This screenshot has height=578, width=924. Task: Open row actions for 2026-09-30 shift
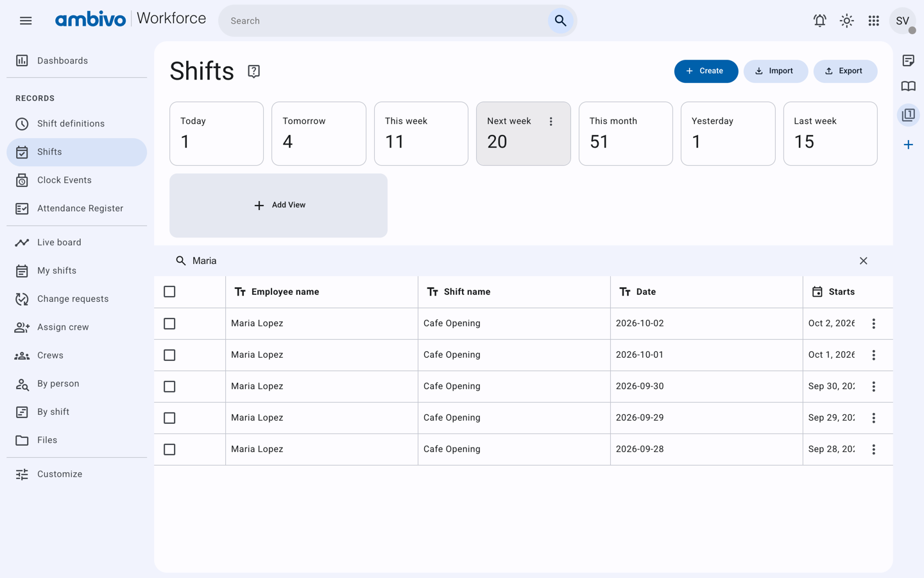tap(873, 387)
